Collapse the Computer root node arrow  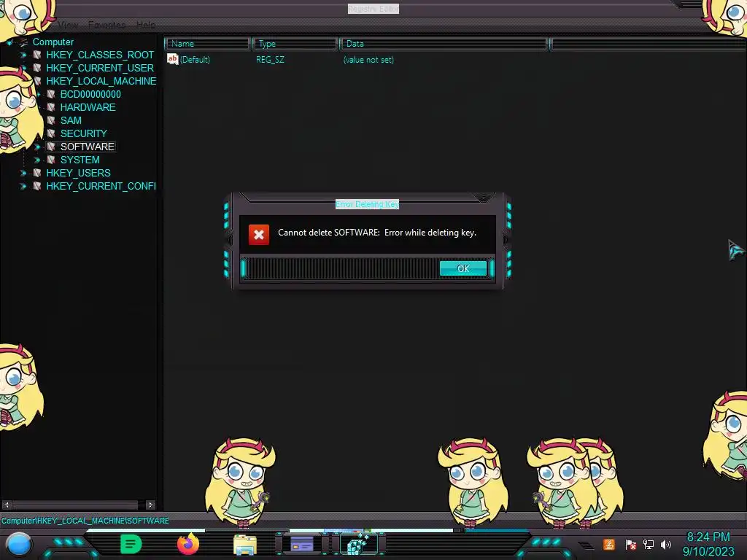[9, 42]
